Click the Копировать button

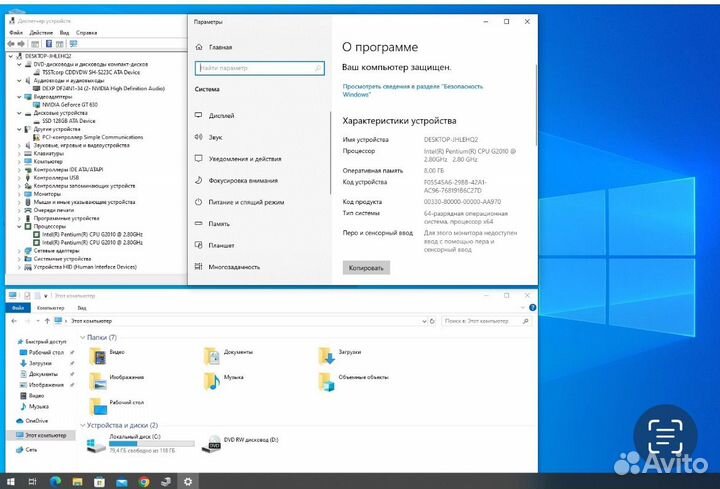point(366,268)
